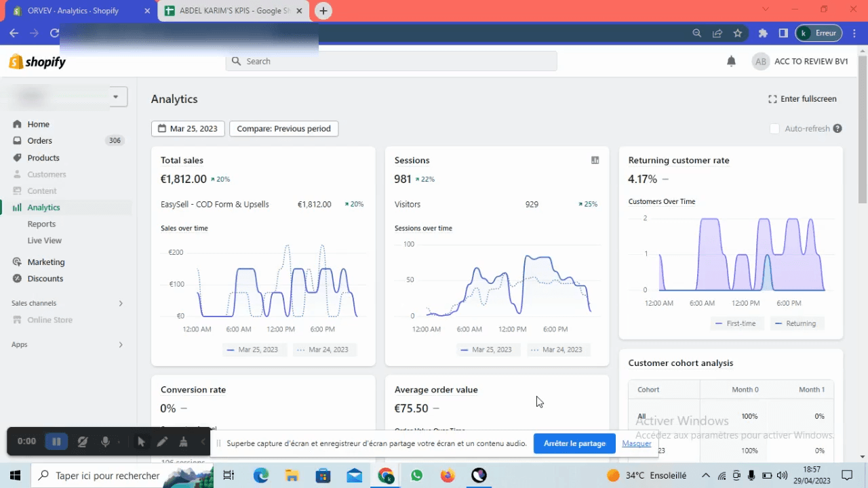Open the Windows Start menu
The width and height of the screenshot is (868, 488).
coord(15,475)
